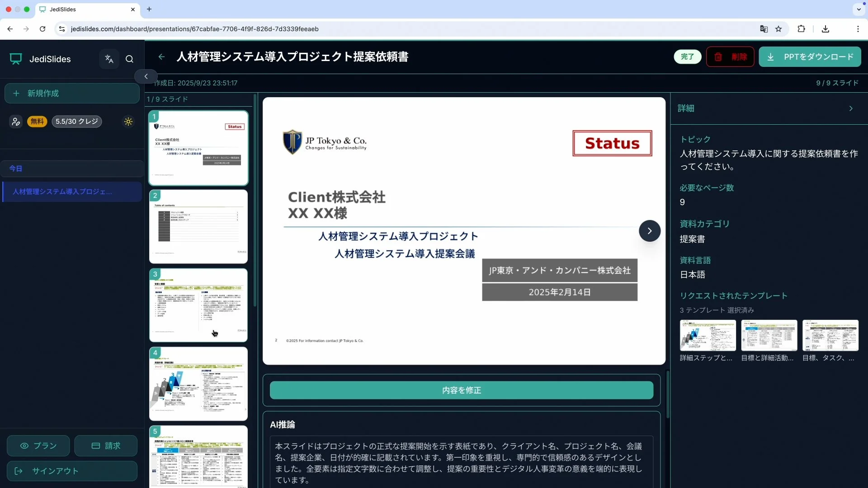Select slide 3 thumbnail

click(198, 305)
